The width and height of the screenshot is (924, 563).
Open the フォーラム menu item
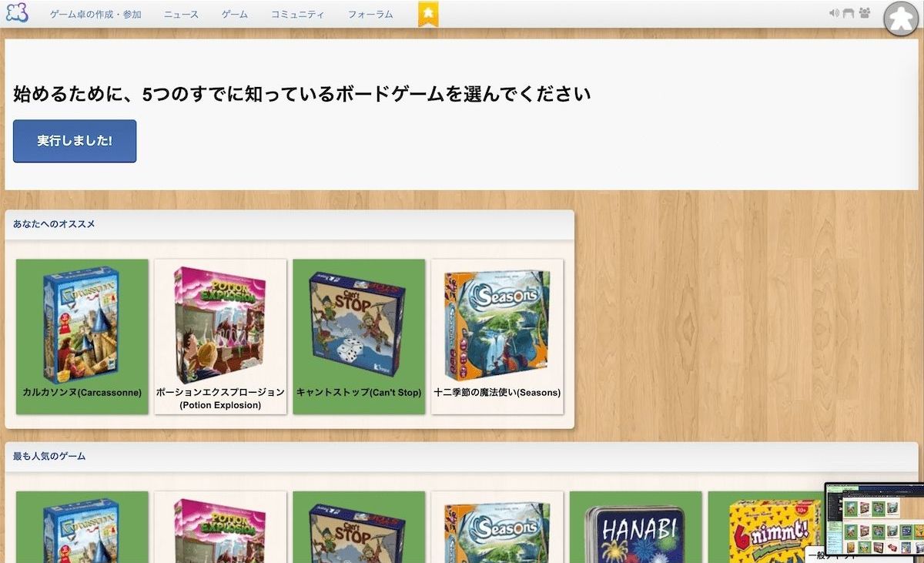(370, 14)
